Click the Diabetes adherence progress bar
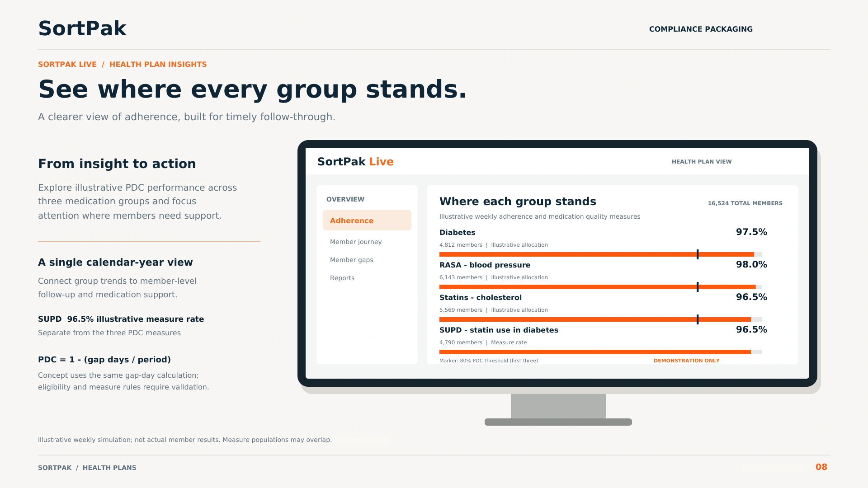The width and height of the screenshot is (868, 488). pos(601,254)
